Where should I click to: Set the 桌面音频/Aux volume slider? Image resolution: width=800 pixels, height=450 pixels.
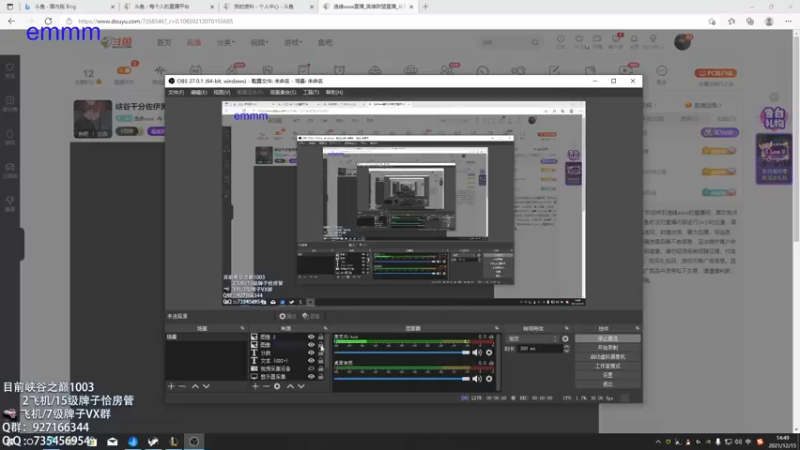click(x=402, y=353)
